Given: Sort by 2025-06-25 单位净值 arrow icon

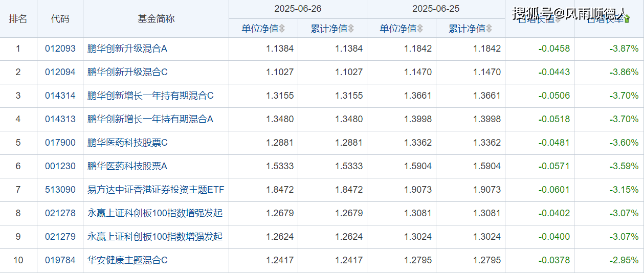Looking at the screenshot, I should point(420,29).
